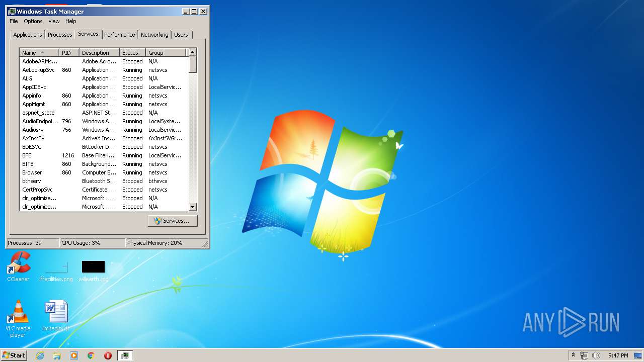Screen dimensions: 644x362
Task: Open the CCleaner desktop shortcut
Action: [19, 266]
